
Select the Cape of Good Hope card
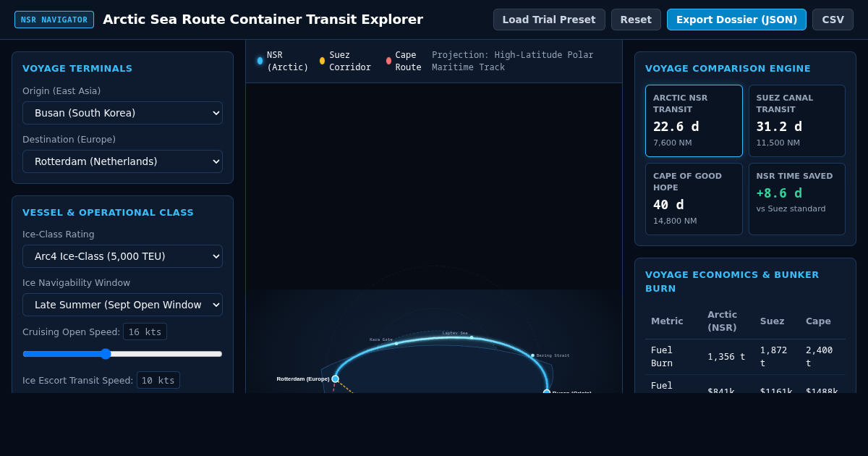[694, 199]
